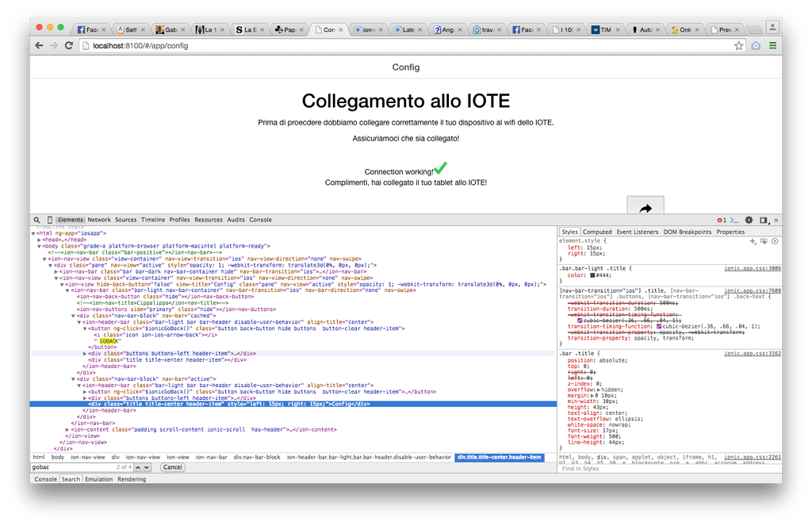Click the camera extension icon in the toolbar
Image resolution: width=812 pixels, height=526 pixels.
(x=756, y=45)
